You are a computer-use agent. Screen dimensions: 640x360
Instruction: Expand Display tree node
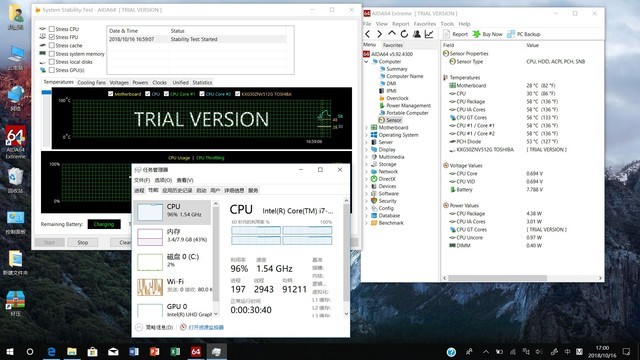tap(366, 150)
